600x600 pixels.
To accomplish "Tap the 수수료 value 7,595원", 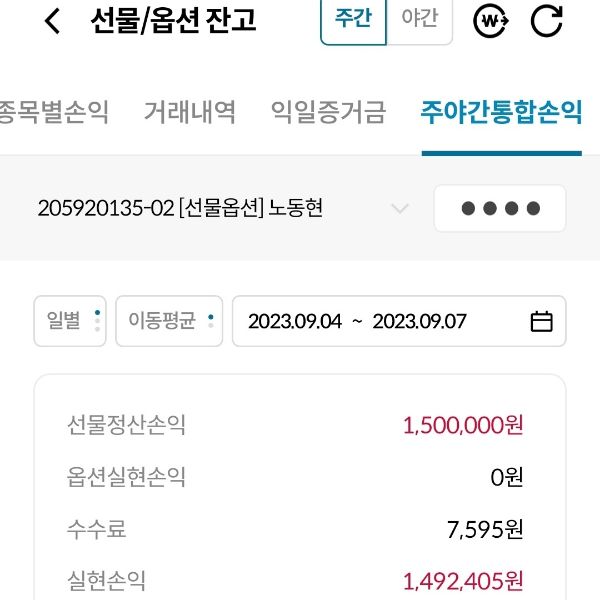I will (x=484, y=528).
